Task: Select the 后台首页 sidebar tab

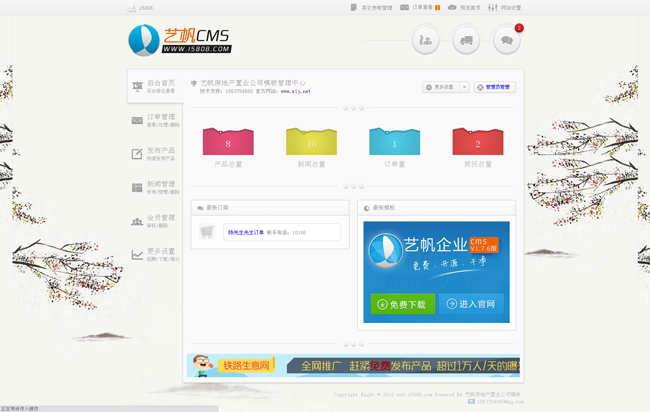Action: (x=155, y=86)
